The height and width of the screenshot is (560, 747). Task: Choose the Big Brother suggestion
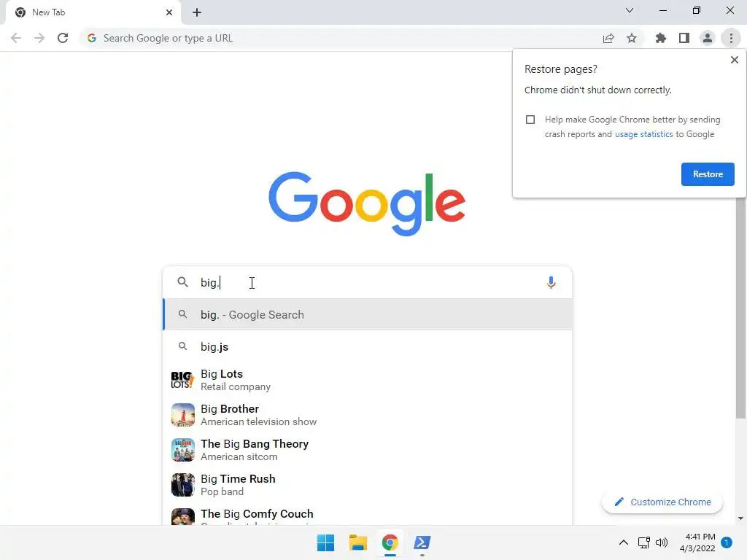point(368,415)
